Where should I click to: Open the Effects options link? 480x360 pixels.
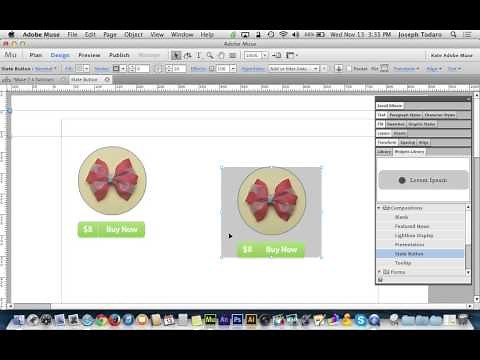click(199, 69)
